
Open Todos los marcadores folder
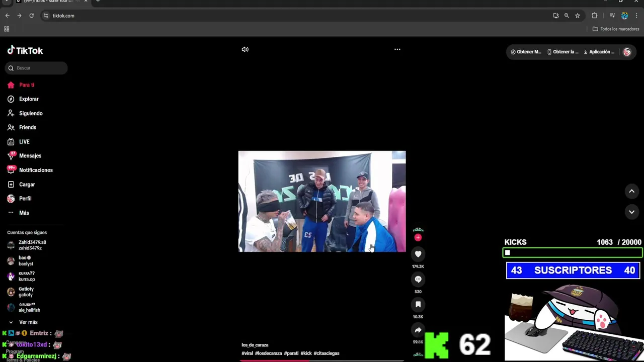[x=616, y=29]
